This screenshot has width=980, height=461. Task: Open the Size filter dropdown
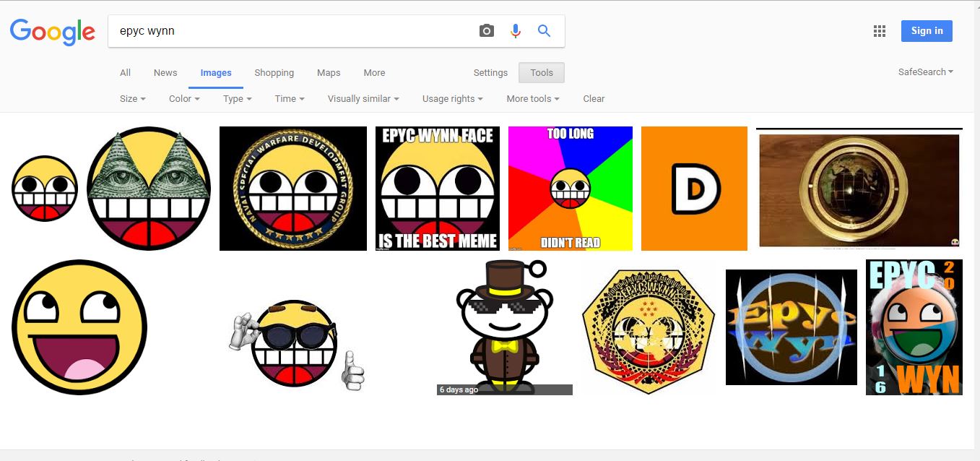pyautogui.click(x=133, y=99)
